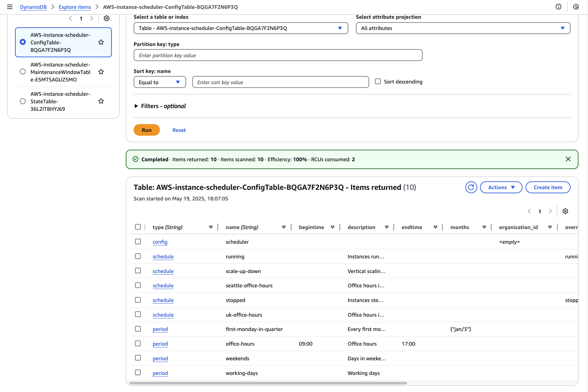Navigate to DynamoDB breadcrumb

(x=33, y=7)
